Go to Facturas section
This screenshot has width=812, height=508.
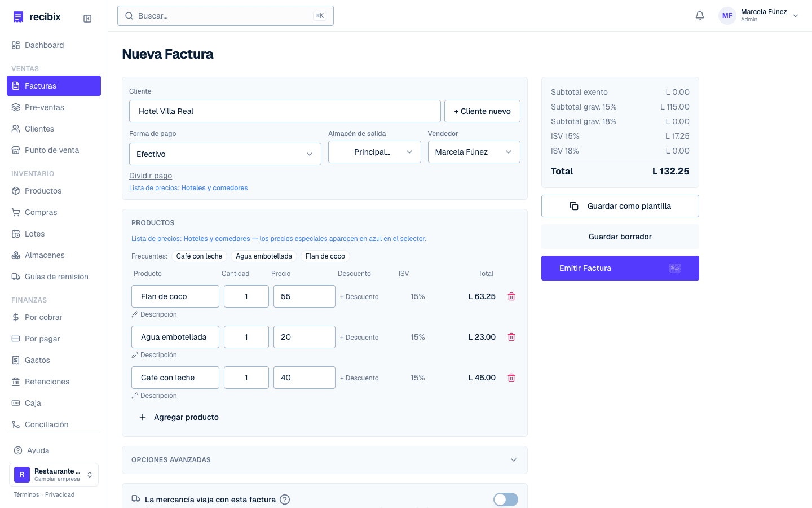click(54, 86)
